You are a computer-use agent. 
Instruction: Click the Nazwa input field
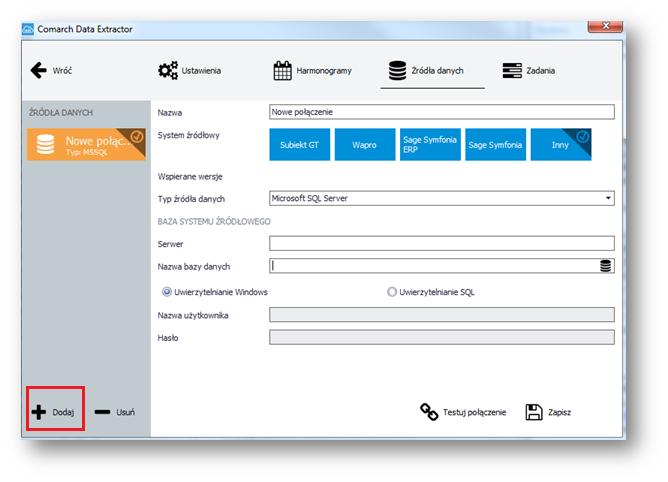[x=442, y=112]
